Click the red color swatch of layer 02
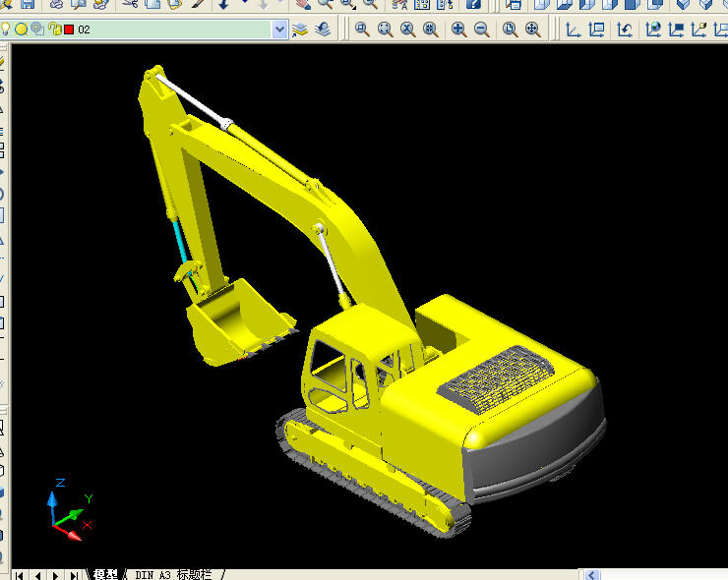Image resolution: width=728 pixels, height=580 pixels. (69, 29)
